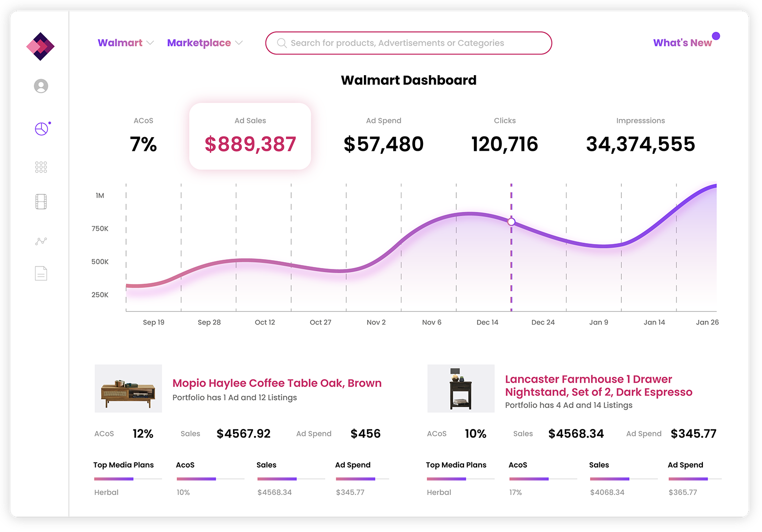The height and width of the screenshot is (532, 762).
Task: Click the chart data point marker
Action: (x=511, y=222)
